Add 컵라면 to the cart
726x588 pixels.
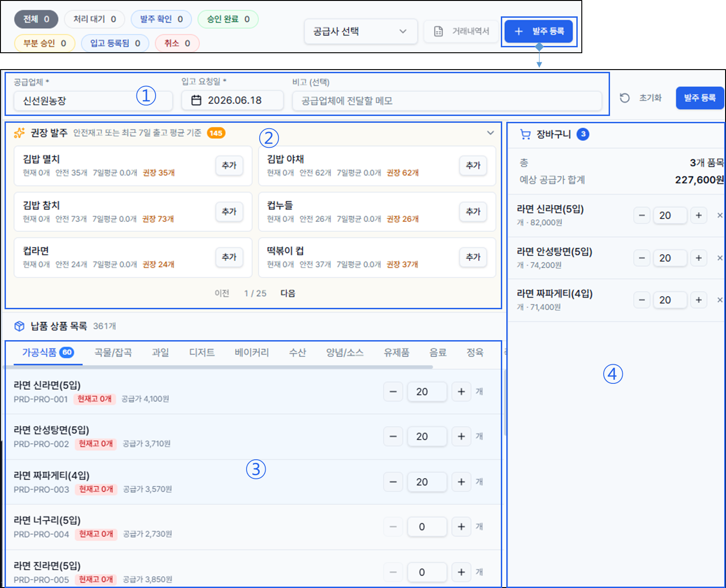[x=229, y=257]
